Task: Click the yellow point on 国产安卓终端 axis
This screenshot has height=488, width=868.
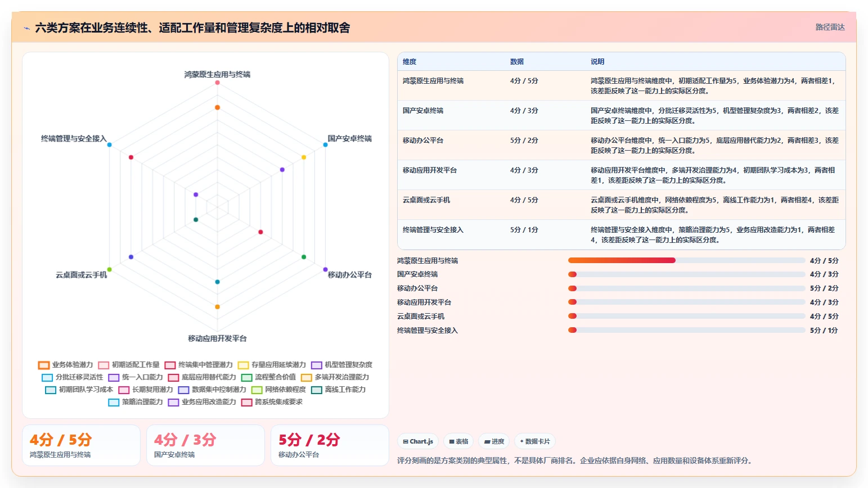Action: [304, 157]
